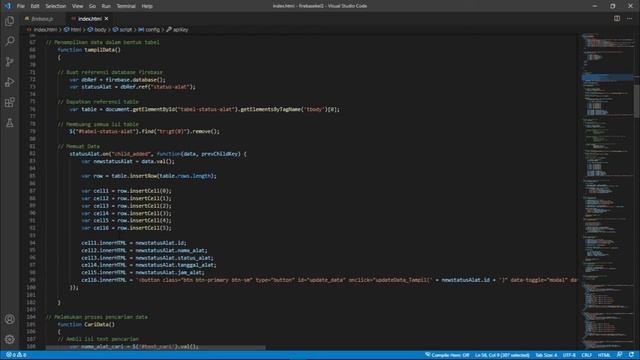The image size is (640, 360).
Task: Switch to the firebase.js tab
Action: pos(41,19)
